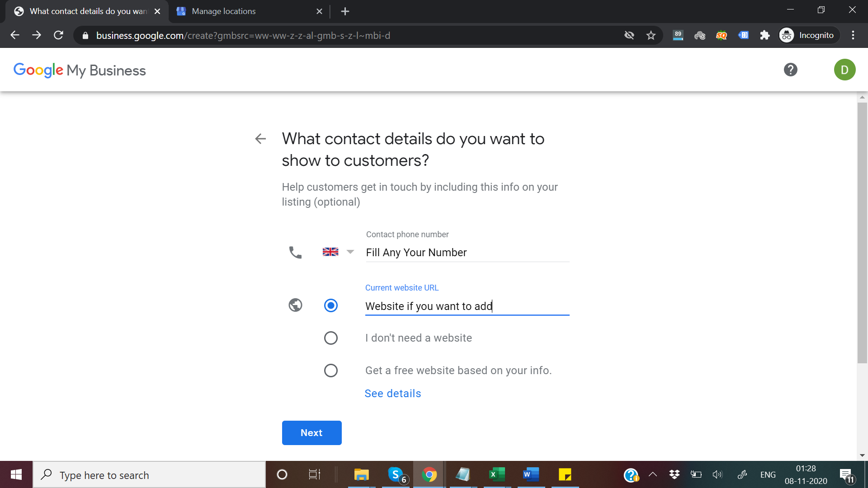Image resolution: width=868 pixels, height=488 pixels.
Task: Click the ENG language indicator
Action: click(768, 475)
